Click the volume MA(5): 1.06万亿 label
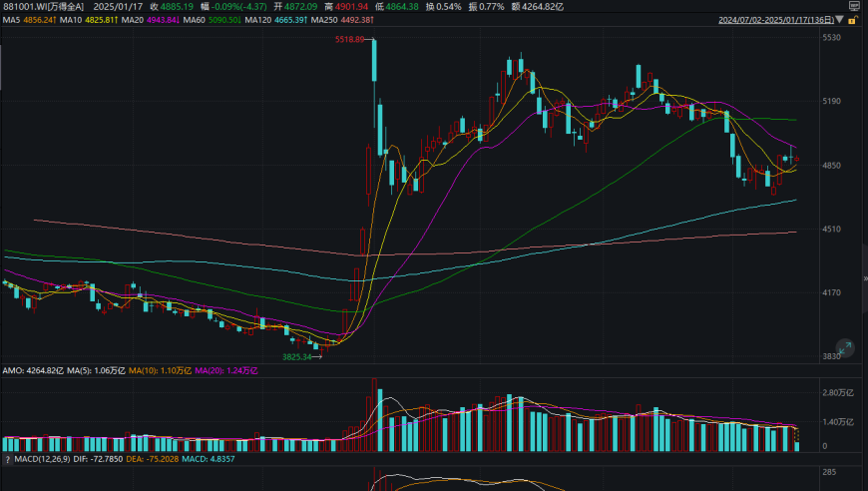 coord(96,370)
